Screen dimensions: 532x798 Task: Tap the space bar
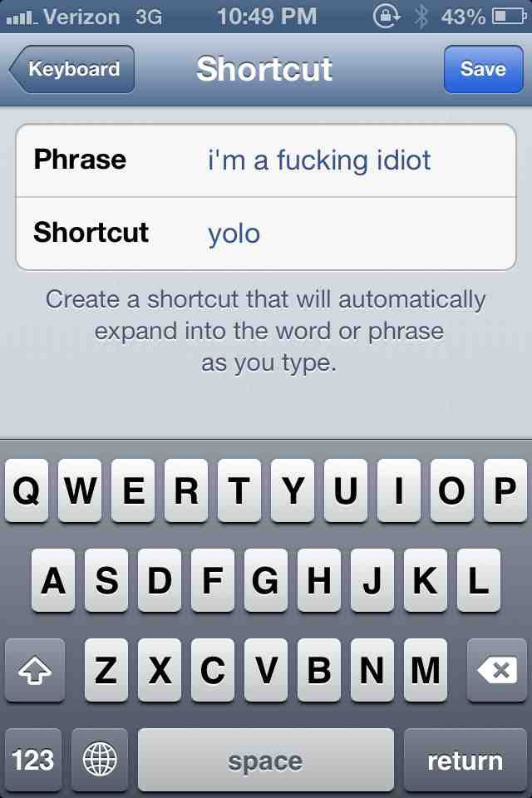(266, 760)
